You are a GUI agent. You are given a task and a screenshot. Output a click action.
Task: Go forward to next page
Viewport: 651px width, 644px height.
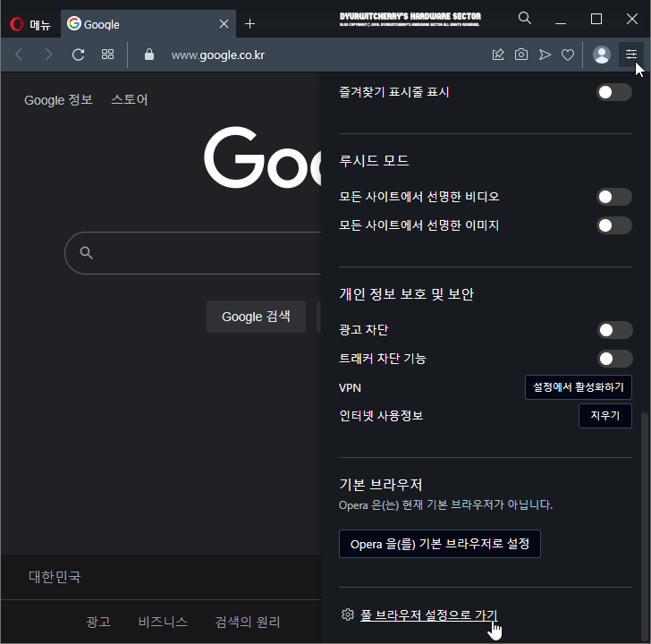pos(48,55)
